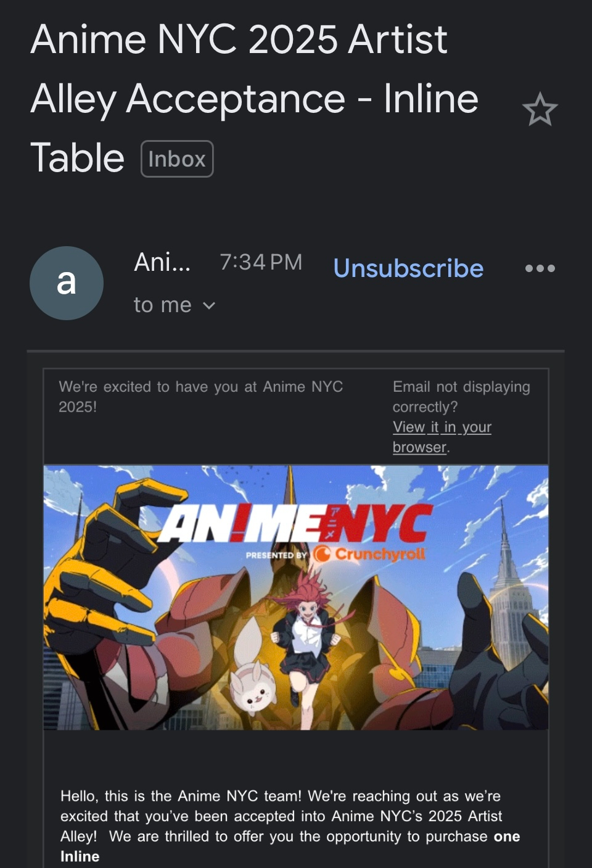The image size is (592, 868).
Task: Tap the 7:34 PM timestamp
Action: click(261, 262)
